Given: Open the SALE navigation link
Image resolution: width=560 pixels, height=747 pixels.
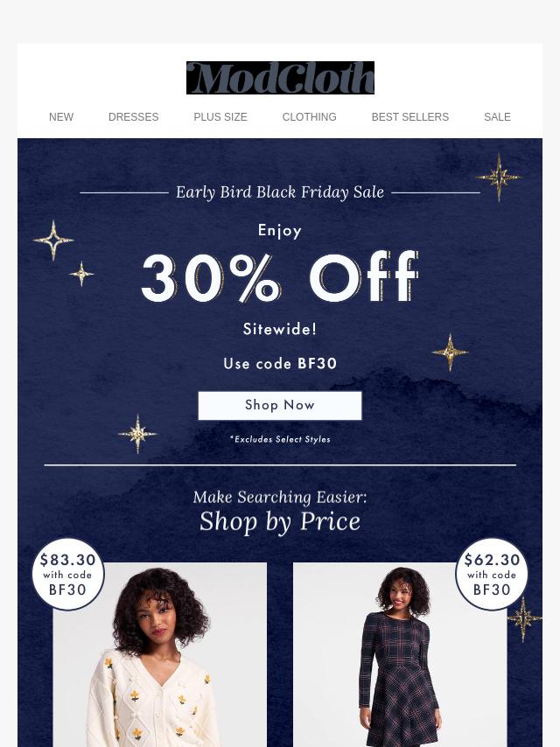Looking at the screenshot, I should click(497, 116).
